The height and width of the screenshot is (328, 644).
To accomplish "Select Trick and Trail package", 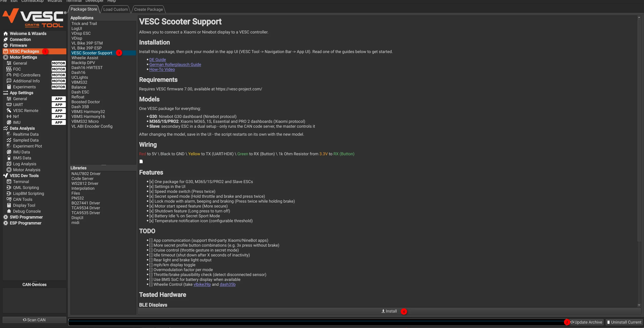I will (103, 24).
